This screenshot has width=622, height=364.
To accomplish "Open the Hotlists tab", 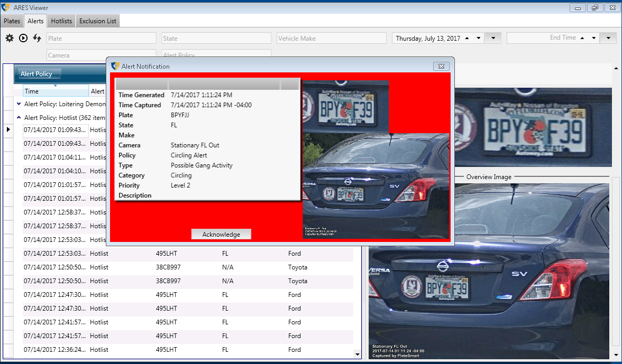I will [61, 21].
